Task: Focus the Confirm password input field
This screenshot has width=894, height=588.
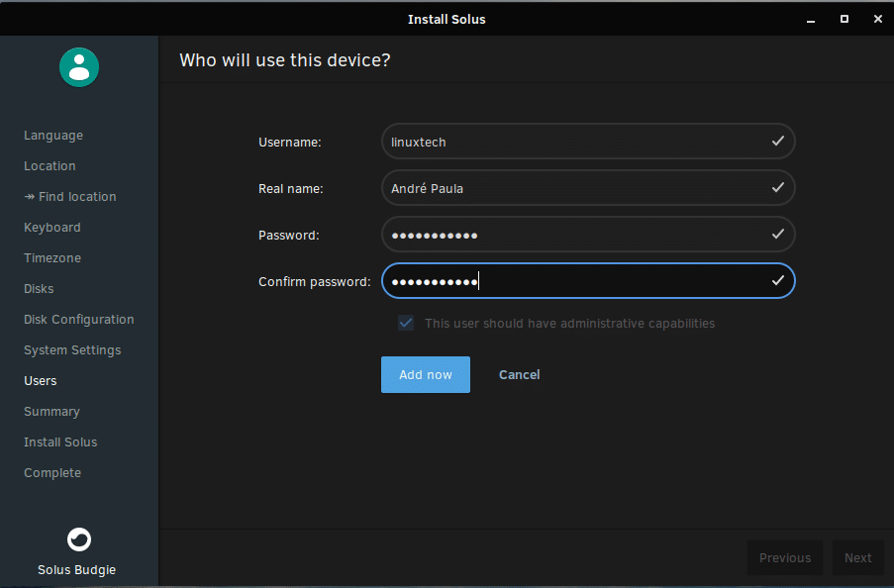Action: click(x=588, y=280)
